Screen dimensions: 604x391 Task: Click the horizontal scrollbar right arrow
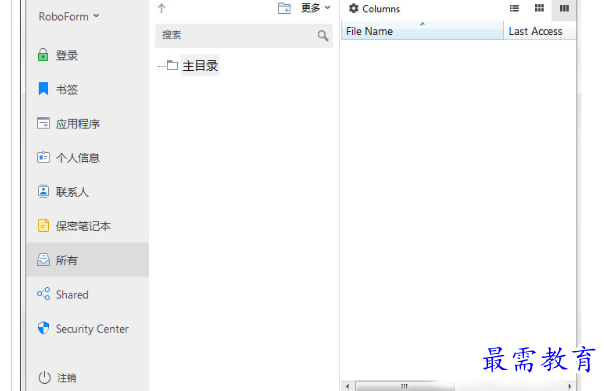569,386
